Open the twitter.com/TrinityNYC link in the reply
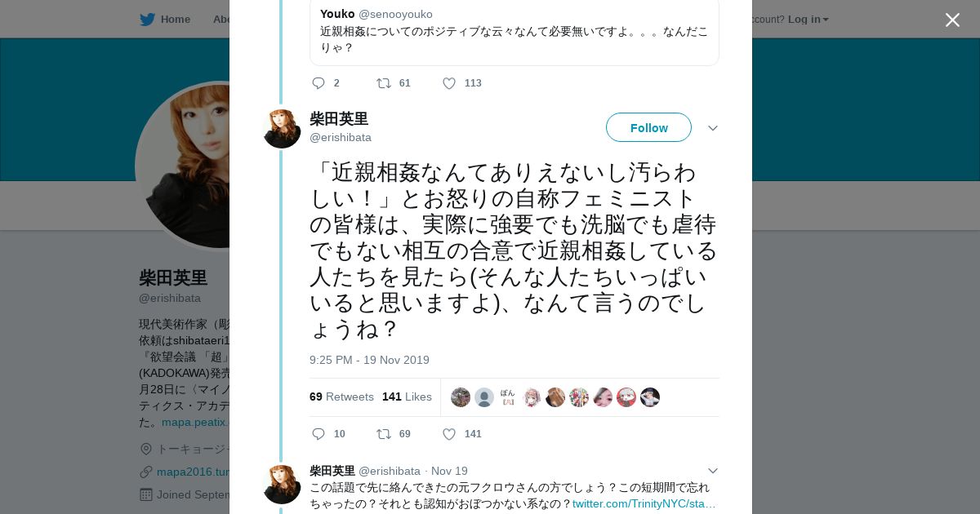Viewport: 980px width, 514px height. (x=644, y=504)
